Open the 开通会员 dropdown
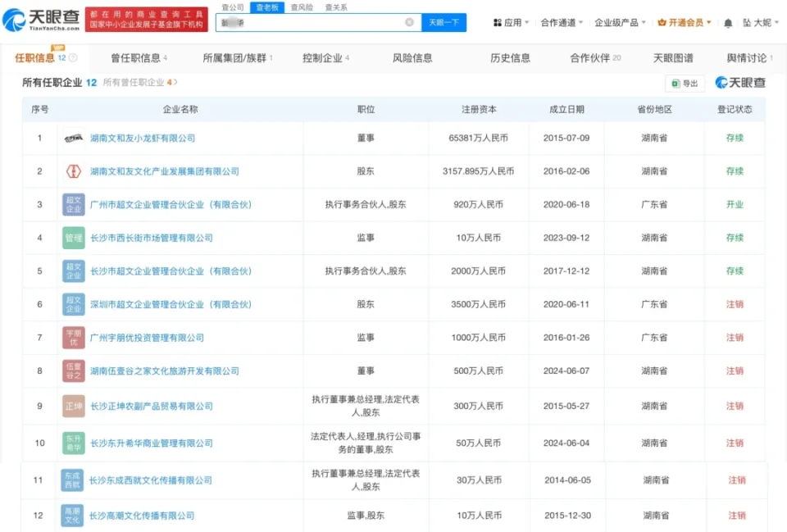This screenshot has height=532, width=787. coord(685,23)
